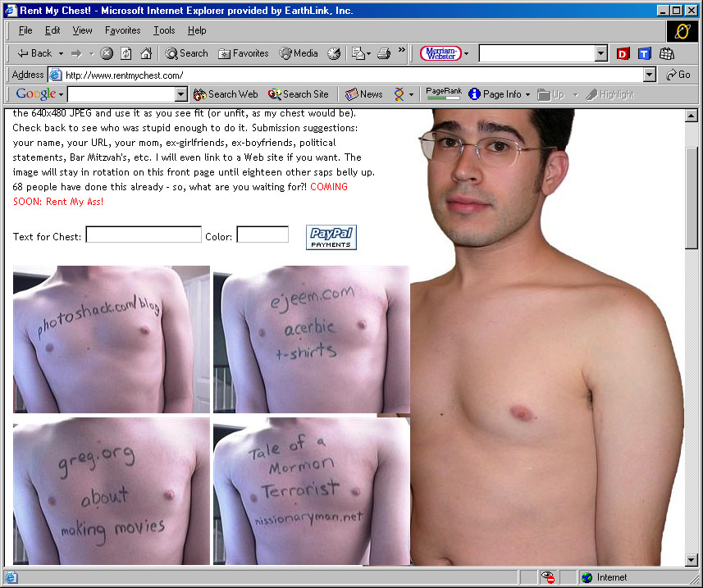
Task: Click Search Web on the Google toolbar
Action: coord(226,94)
